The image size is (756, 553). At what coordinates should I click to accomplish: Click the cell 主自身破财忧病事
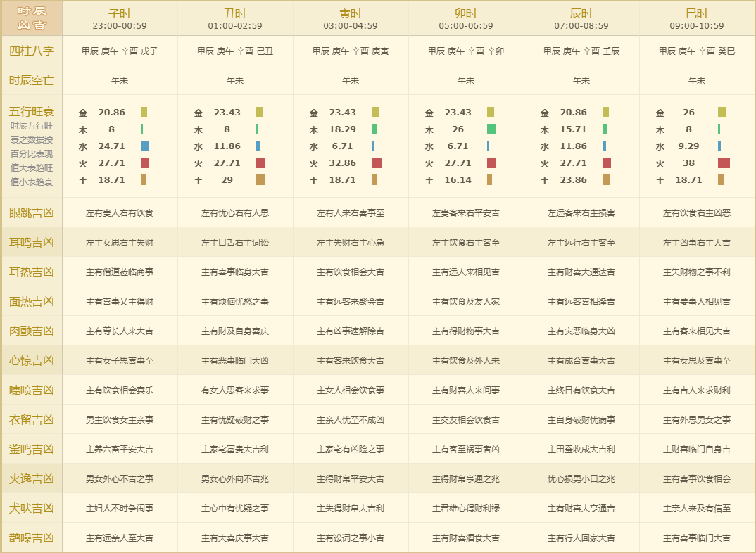coord(581,420)
